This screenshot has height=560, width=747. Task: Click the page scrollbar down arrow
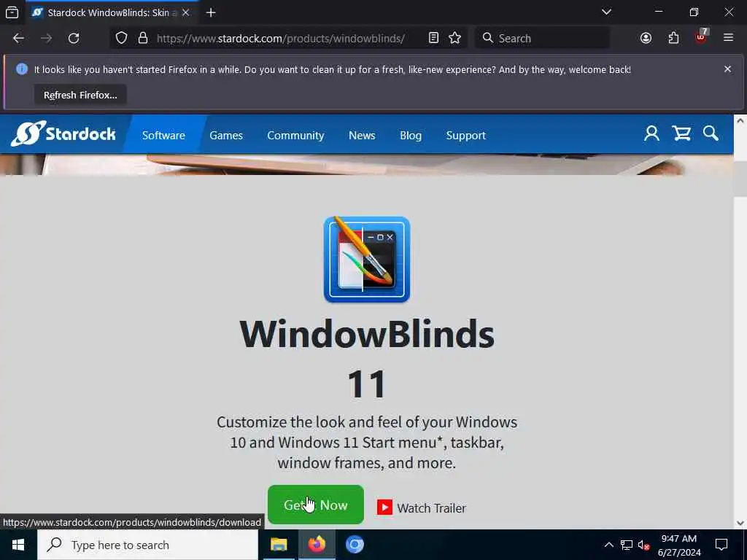tap(740, 523)
